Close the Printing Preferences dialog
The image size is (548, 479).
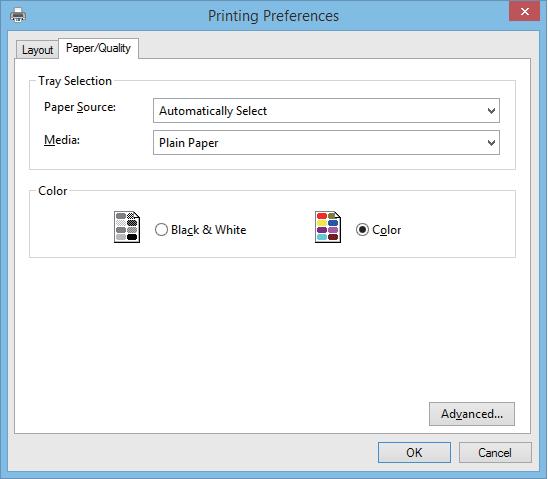(x=524, y=11)
